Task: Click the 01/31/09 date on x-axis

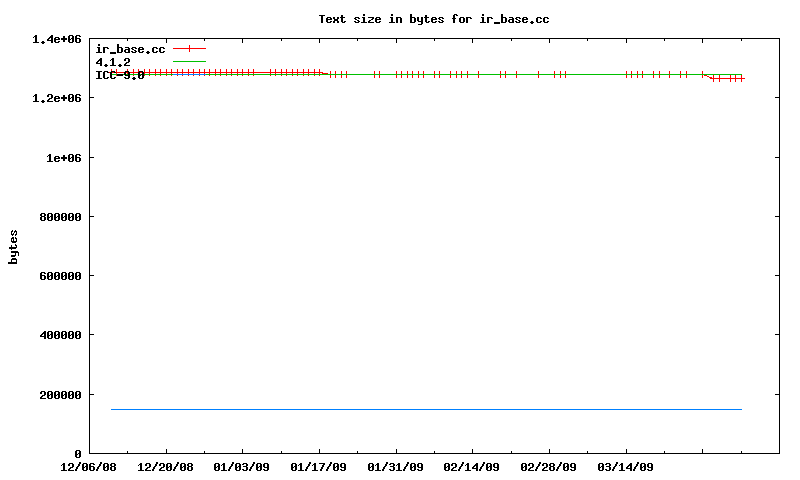Action: [x=396, y=467]
